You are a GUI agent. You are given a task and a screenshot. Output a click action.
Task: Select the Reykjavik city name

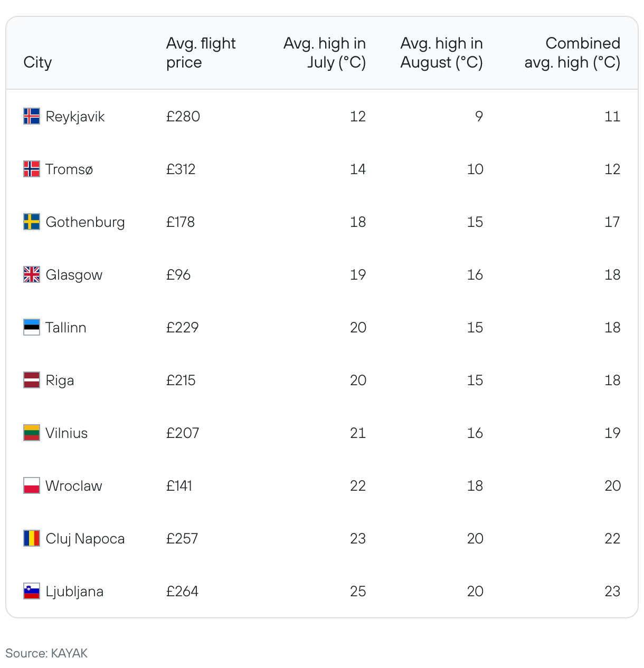click(x=75, y=117)
